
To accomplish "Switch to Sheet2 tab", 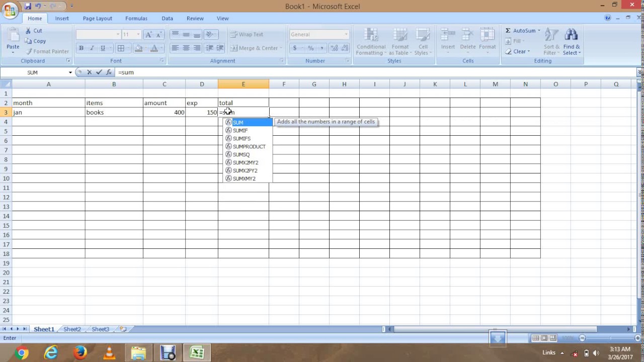I will pos(72,329).
